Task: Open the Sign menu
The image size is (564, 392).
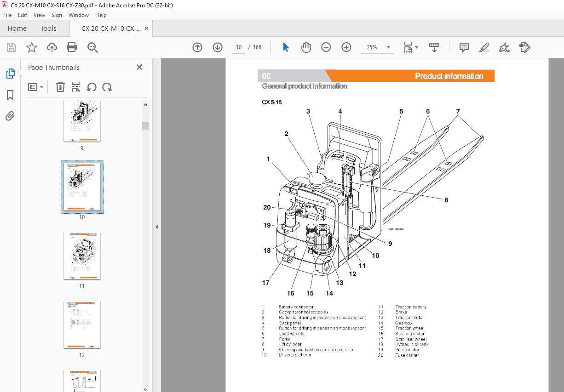Action: (x=57, y=15)
